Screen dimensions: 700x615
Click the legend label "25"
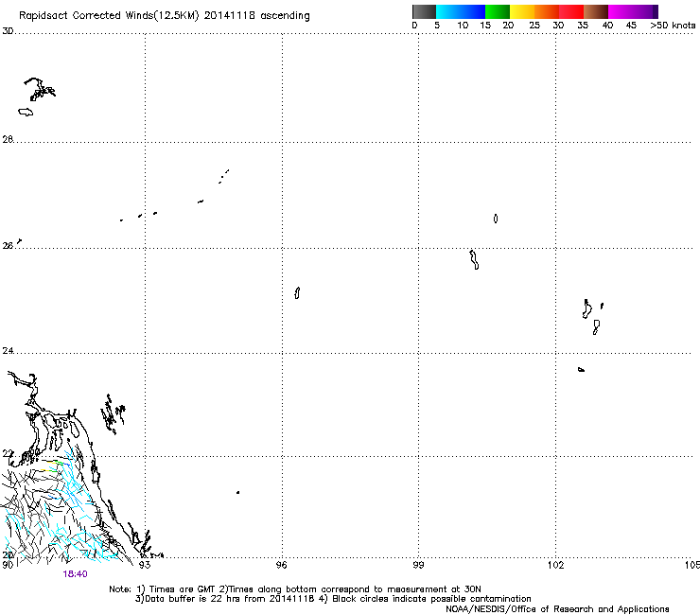pos(534,26)
